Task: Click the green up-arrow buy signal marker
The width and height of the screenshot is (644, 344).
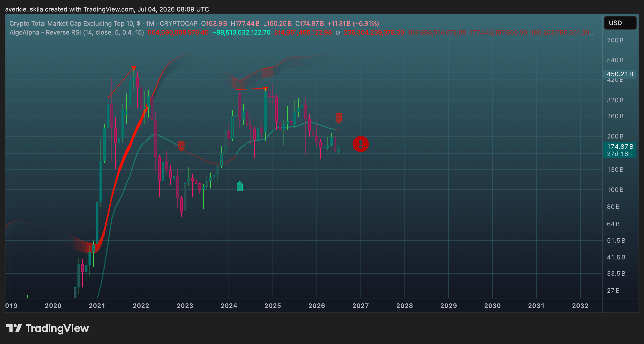Action: click(240, 186)
